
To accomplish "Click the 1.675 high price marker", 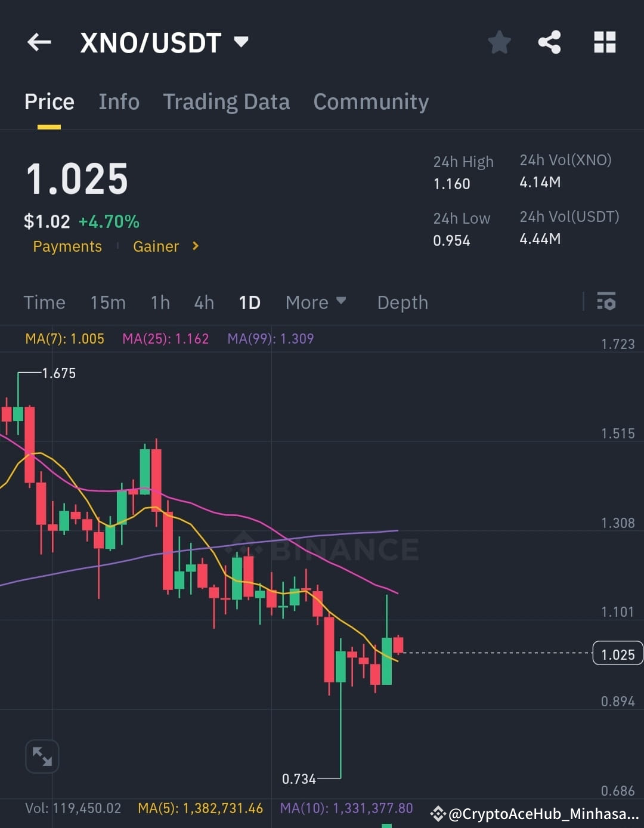I will 58,373.
